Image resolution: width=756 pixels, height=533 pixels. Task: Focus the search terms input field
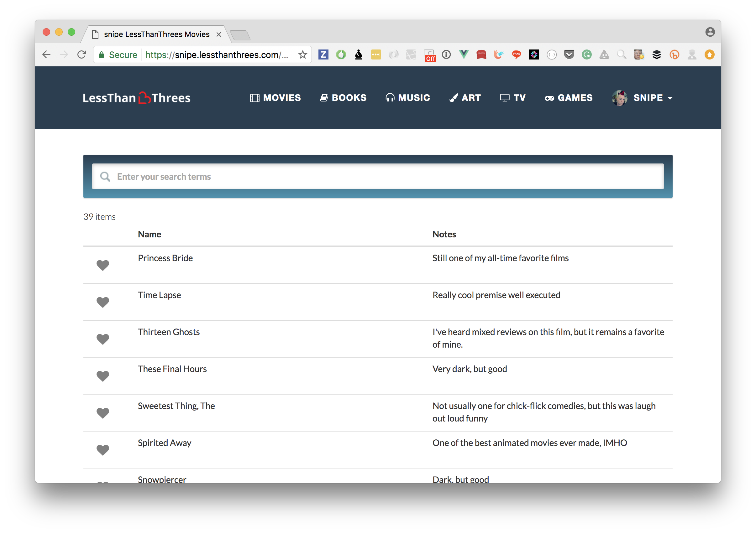tap(378, 177)
